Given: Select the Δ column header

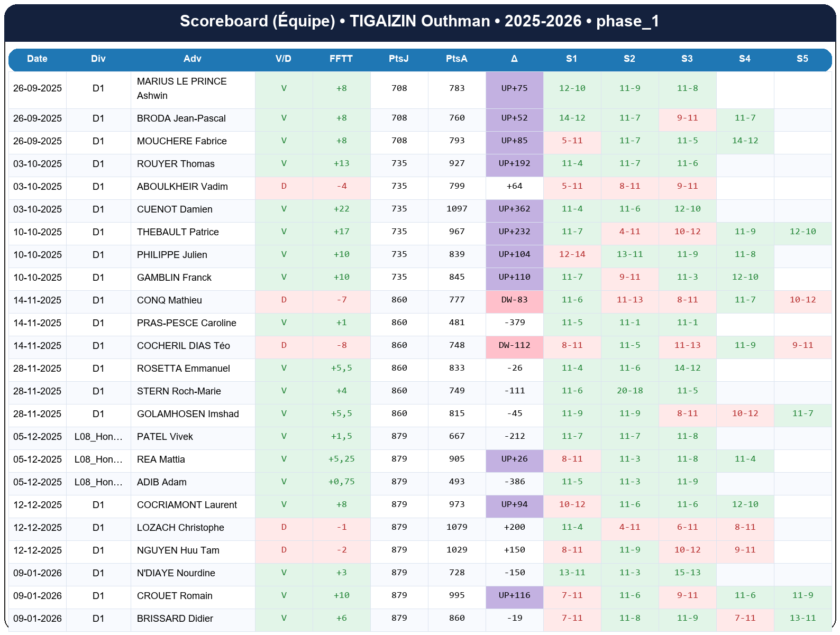Looking at the screenshot, I should [x=514, y=59].
